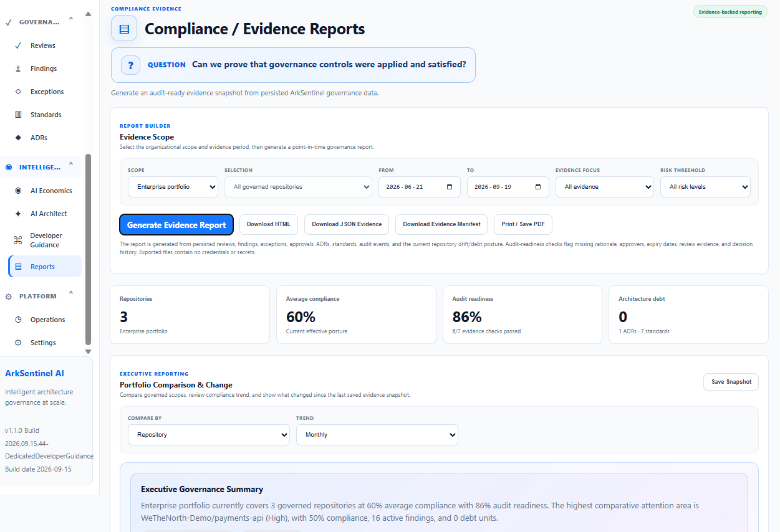Collapse the Intelligence section chevron

(71, 164)
